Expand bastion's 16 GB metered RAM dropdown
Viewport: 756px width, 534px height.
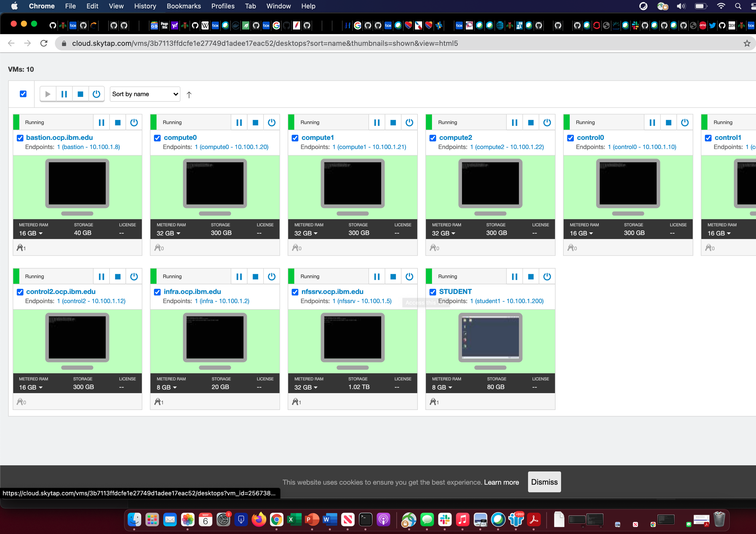pos(31,233)
